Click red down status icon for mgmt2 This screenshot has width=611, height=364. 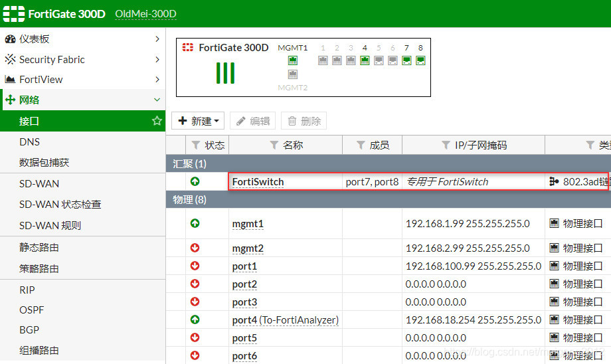coord(195,248)
